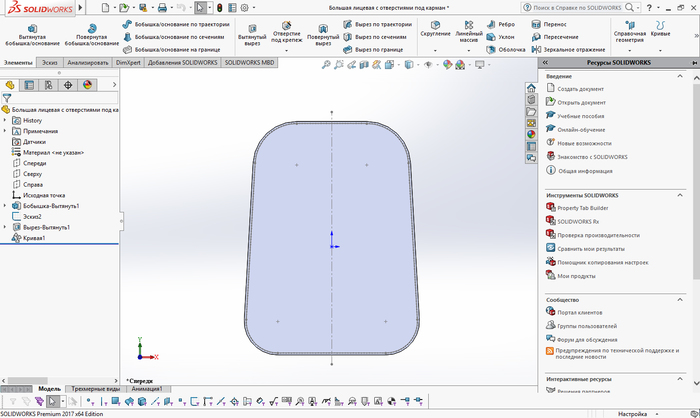700x418 pixels.
Task: Click the Edit Appearance color sphere icon
Action: (447, 65)
